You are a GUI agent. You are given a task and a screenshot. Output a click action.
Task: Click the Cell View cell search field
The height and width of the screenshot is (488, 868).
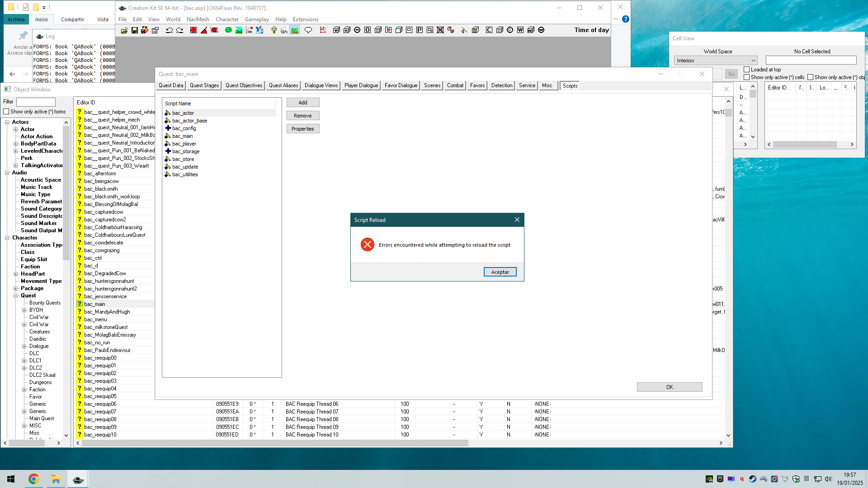(811, 60)
